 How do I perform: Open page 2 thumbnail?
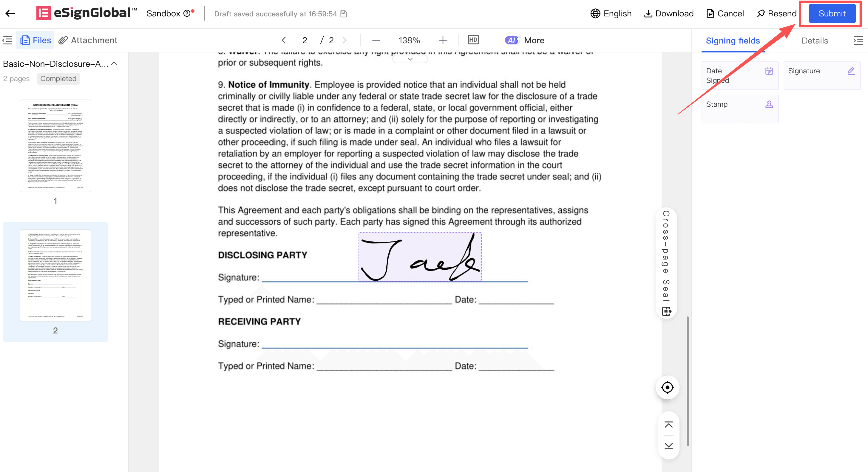coord(55,275)
